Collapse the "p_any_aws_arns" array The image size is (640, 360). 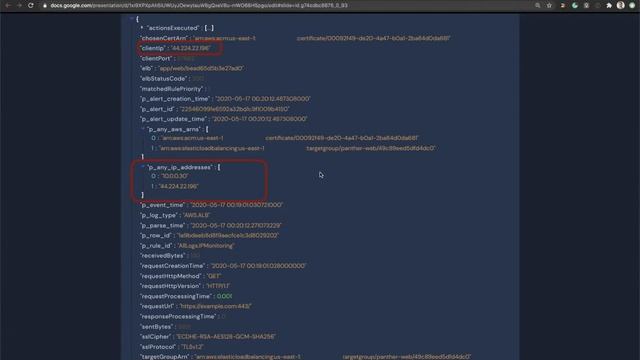point(142,129)
